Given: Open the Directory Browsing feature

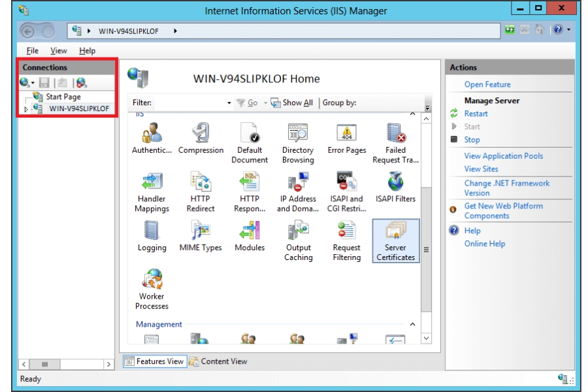Looking at the screenshot, I should 298,143.
